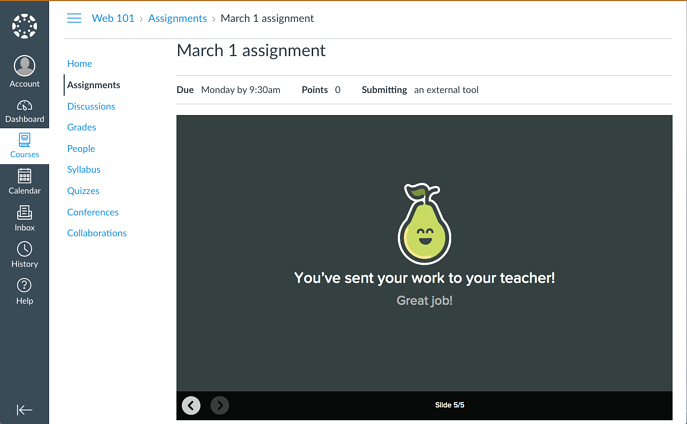Click the March 1 assignment heading
Screen dimensions: 687x424
tap(251, 50)
